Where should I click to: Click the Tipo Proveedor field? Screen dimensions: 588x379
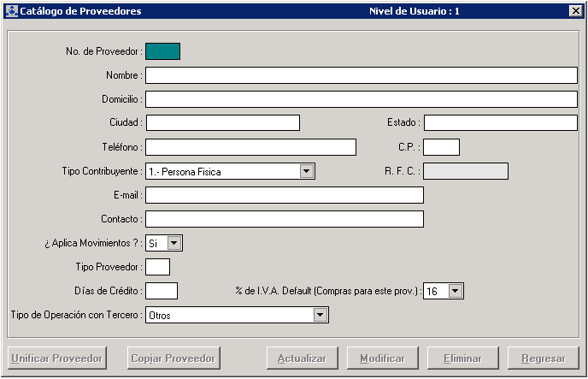157,267
